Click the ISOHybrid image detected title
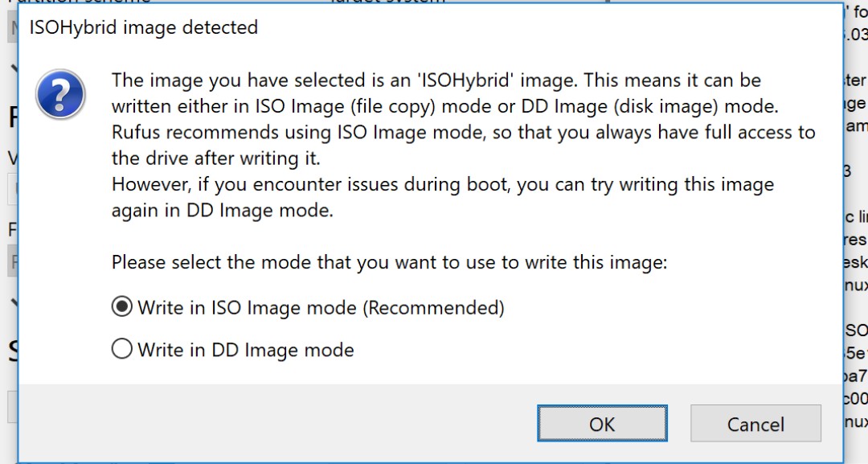868x464 pixels. pyautogui.click(x=144, y=27)
